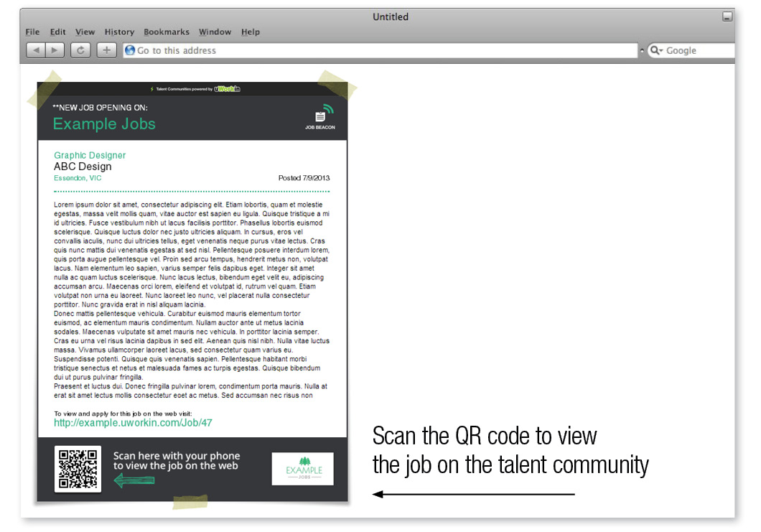This screenshot has width=761, height=532.
Task: Reload the page with the refresh button
Action: (x=81, y=50)
